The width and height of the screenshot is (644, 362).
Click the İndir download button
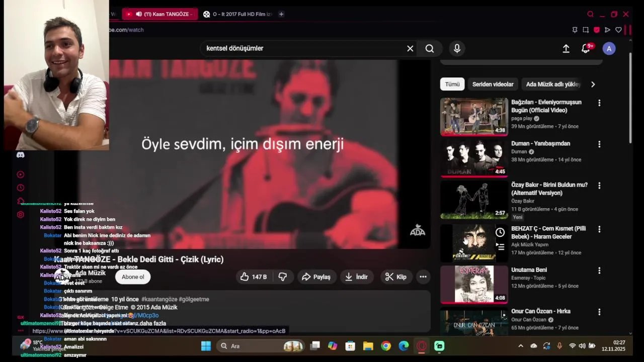(356, 277)
